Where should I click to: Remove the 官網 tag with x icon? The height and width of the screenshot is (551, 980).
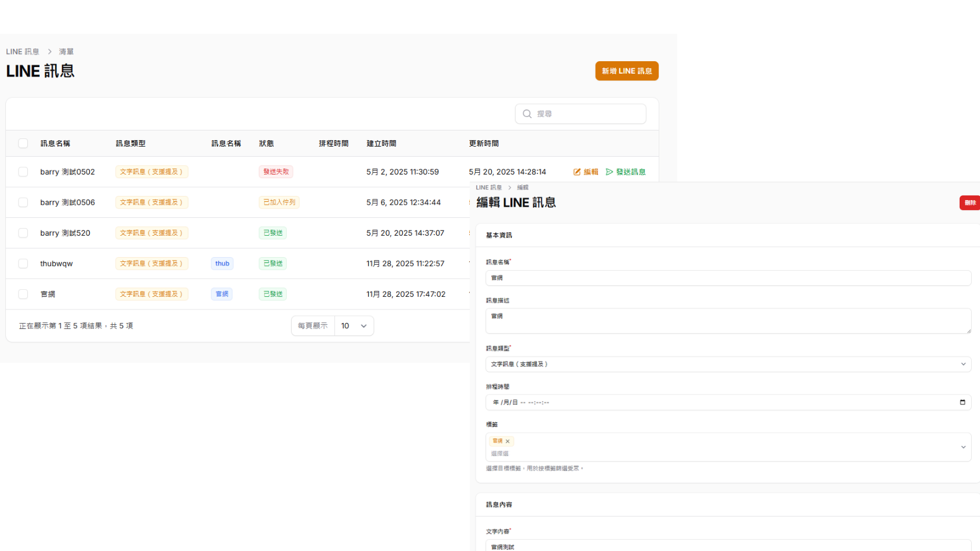(x=508, y=441)
